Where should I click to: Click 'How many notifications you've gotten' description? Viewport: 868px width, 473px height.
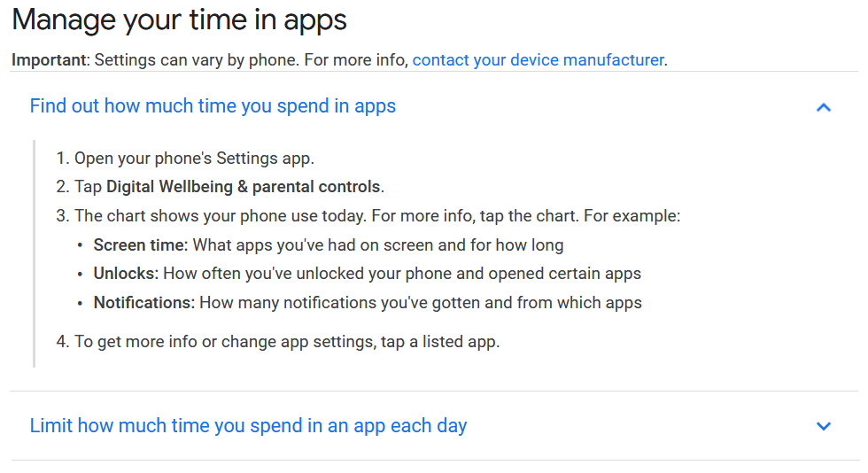(421, 302)
